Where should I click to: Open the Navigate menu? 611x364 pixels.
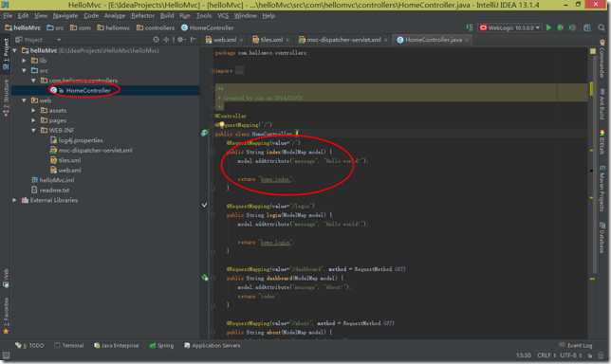tap(65, 15)
